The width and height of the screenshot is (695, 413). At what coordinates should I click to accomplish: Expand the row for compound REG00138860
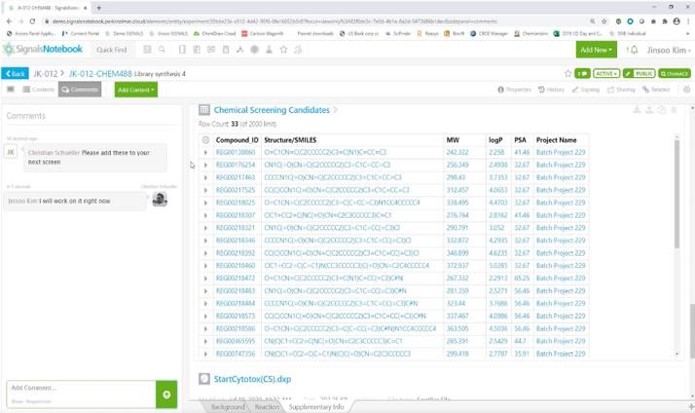(x=206, y=152)
